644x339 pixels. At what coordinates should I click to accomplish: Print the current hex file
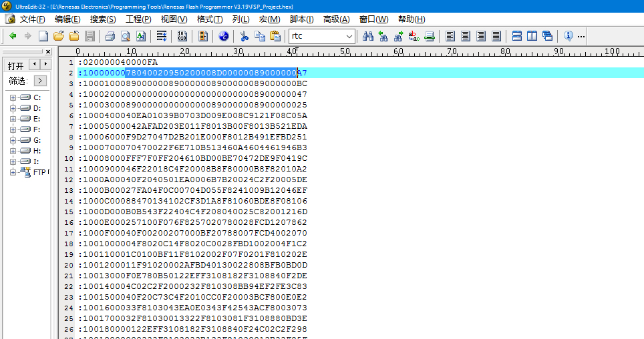[110, 36]
